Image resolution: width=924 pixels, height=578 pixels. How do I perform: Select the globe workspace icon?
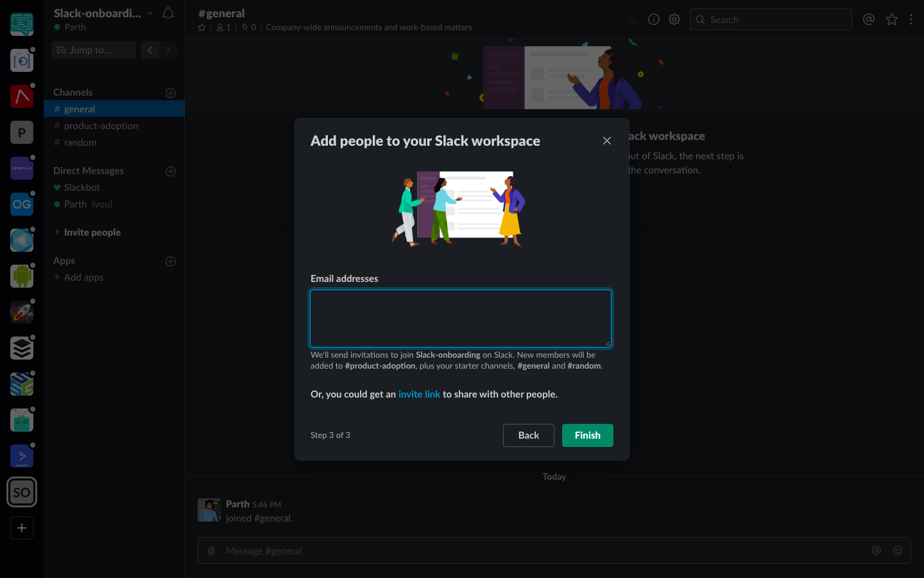tap(22, 240)
